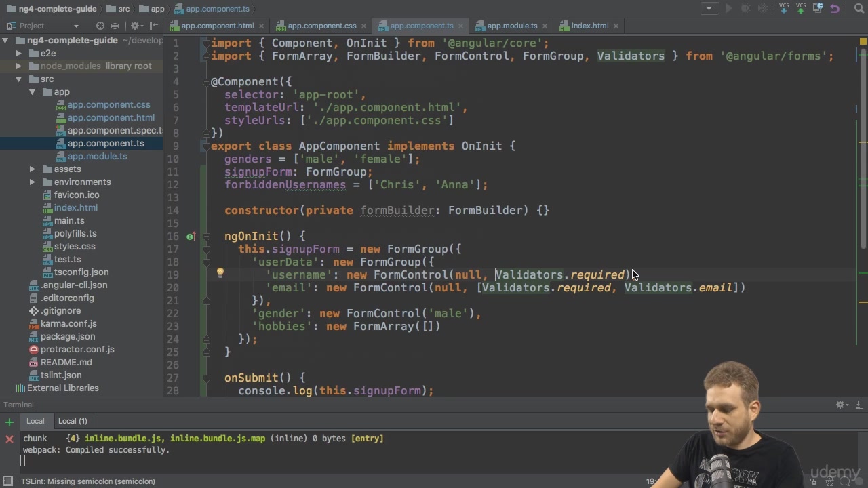The image size is (868, 488).
Task: Expand External Libraries node
Action: (x=56, y=388)
